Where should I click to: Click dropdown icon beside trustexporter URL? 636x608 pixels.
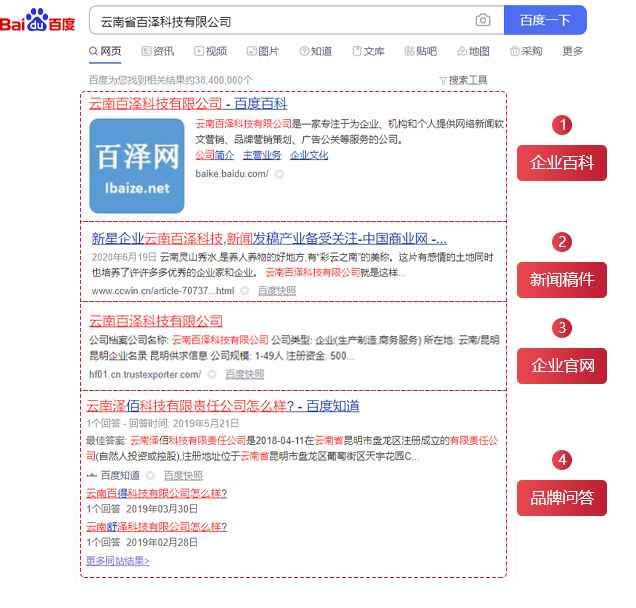[x=212, y=374]
